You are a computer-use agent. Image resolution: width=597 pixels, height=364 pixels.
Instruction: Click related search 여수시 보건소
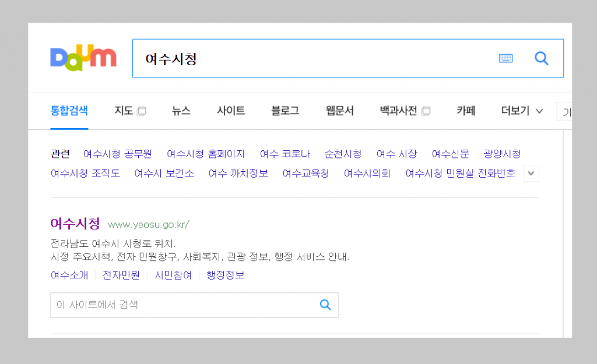(x=164, y=174)
